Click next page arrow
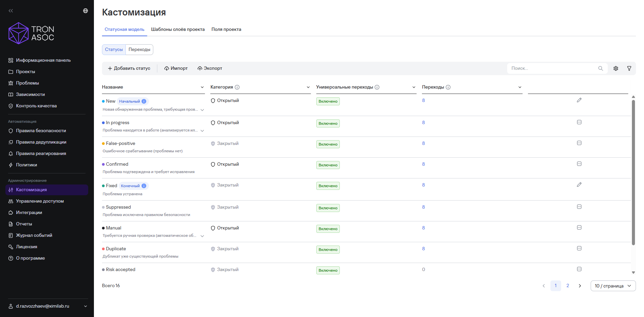This screenshot has height=317, width=644. coord(580,286)
